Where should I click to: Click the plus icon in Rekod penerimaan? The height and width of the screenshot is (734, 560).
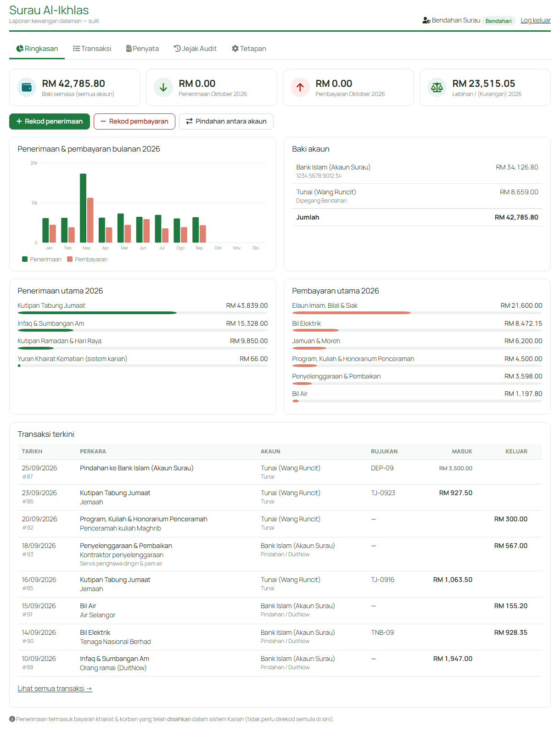(19, 121)
